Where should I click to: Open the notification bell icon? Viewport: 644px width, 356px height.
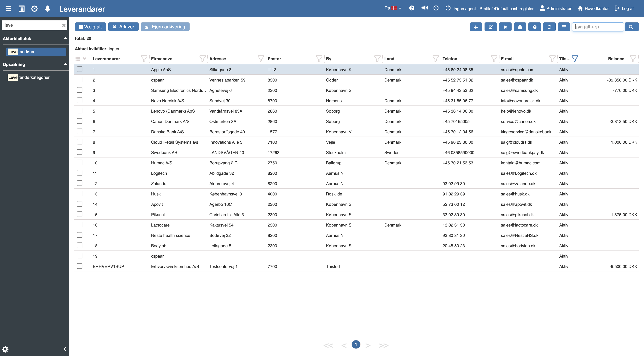(x=48, y=9)
